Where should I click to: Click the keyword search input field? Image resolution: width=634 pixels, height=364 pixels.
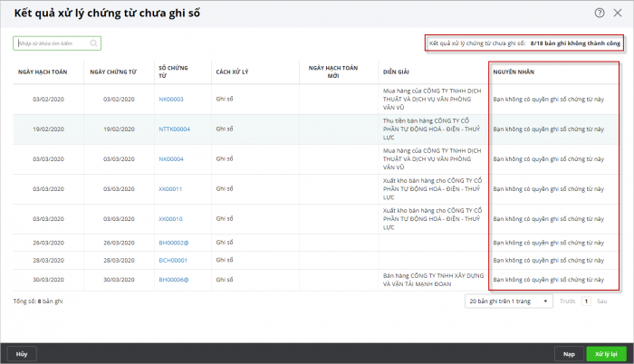pos(53,43)
